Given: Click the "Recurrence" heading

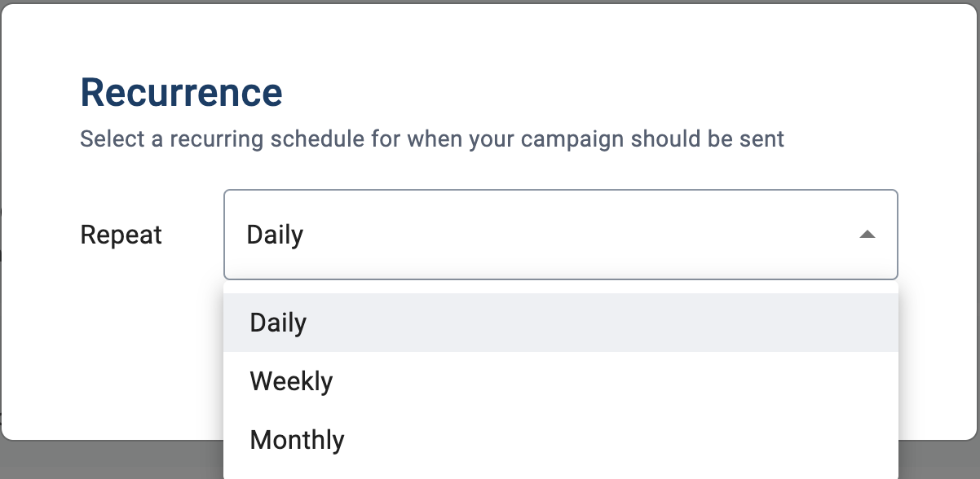Looking at the screenshot, I should click(181, 91).
